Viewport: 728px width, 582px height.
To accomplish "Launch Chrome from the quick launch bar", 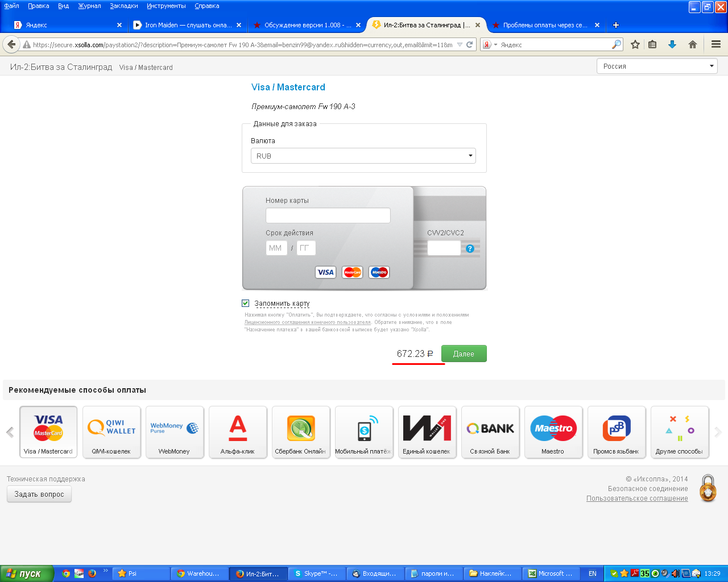I will pyautogui.click(x=66, y=573).
